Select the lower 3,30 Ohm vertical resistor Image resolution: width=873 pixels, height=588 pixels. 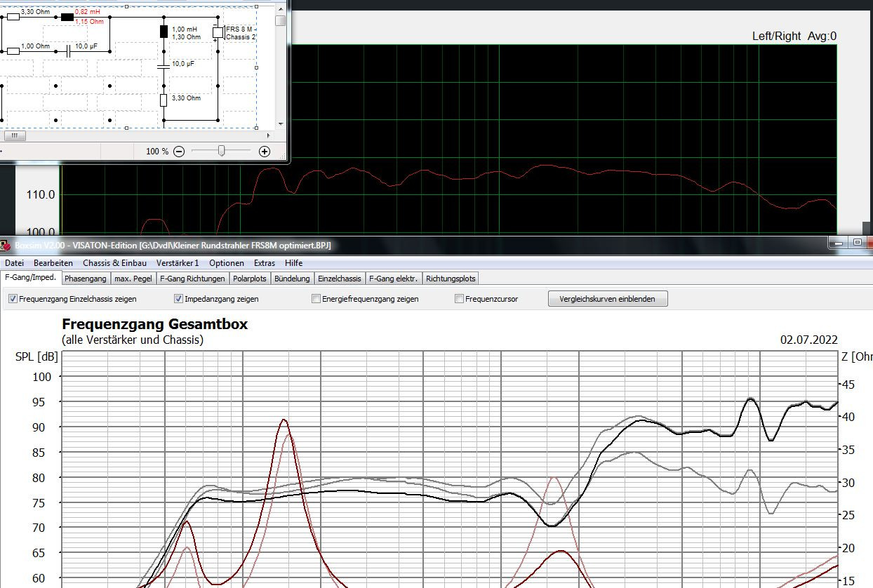tap(164, 100)
